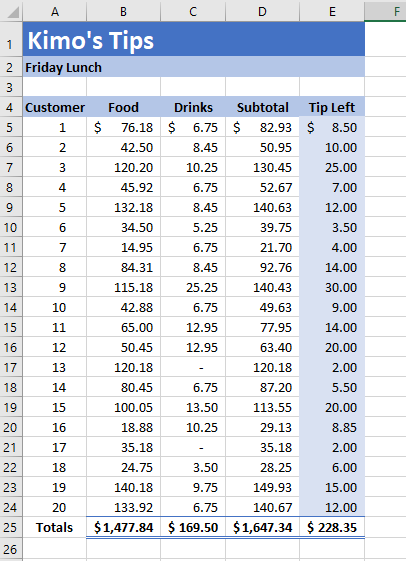Viewport: 406px width, 561px height.
Task: Click the Totals label cell
Action: tap(55, 527)
